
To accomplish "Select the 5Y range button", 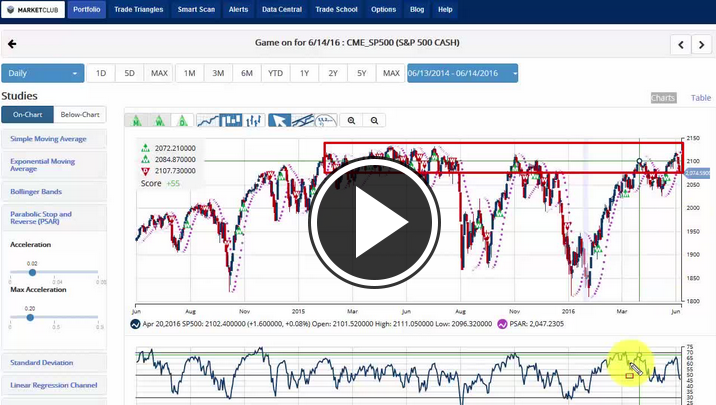I will click(362, 73).
